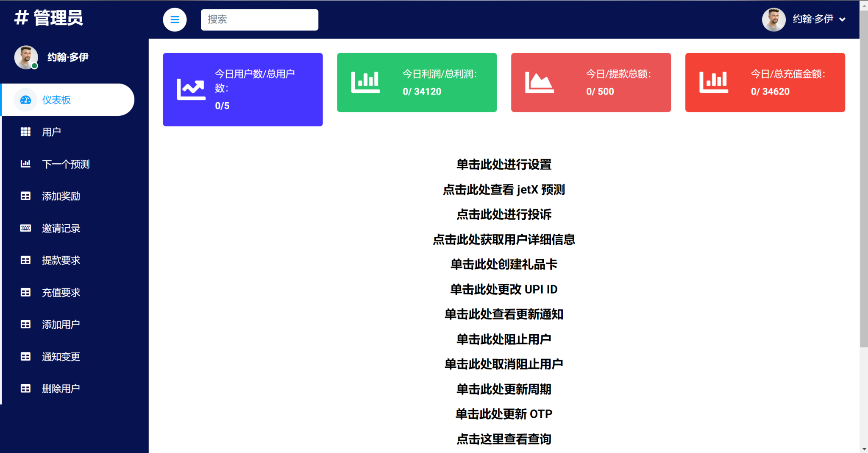Viewport: 868px width, 453px height.
Task: Select 添加奖励 in the sidebar
Action: 61,196
